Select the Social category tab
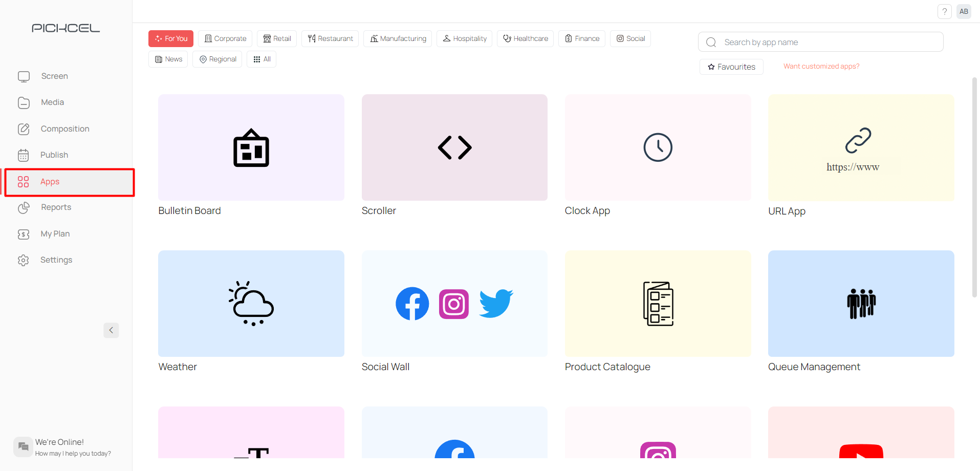 coord(630,38)
